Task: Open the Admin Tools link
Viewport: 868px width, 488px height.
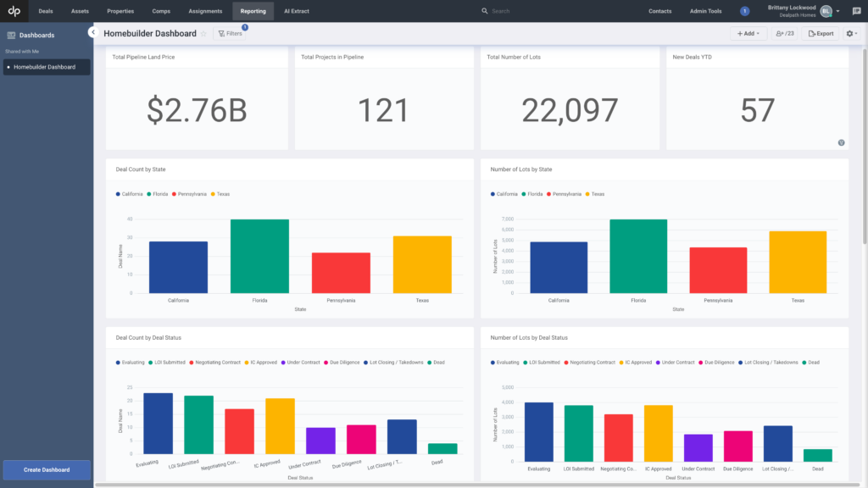Action: point(705,11)
